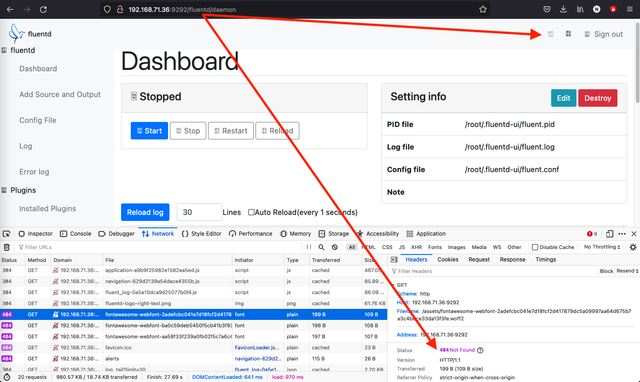Select the favicon.ico request row
This screenshot has width=640, height=382.
click(193, 347)
